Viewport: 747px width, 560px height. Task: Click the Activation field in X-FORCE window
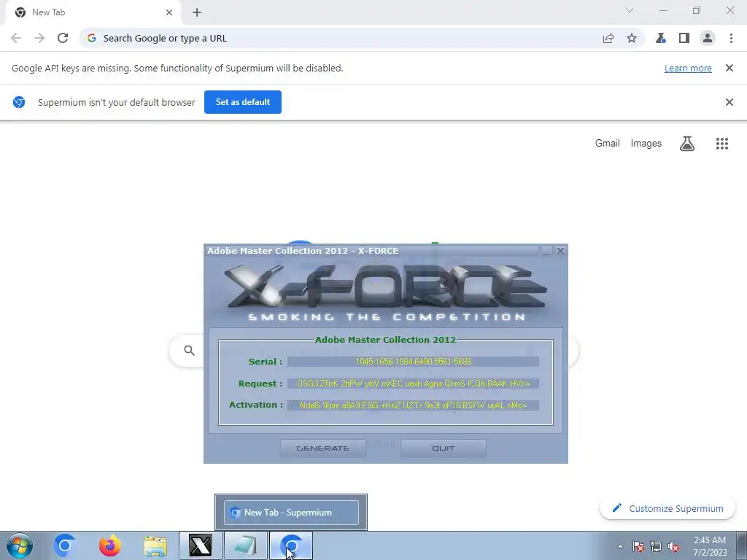[x=413, y=405]
